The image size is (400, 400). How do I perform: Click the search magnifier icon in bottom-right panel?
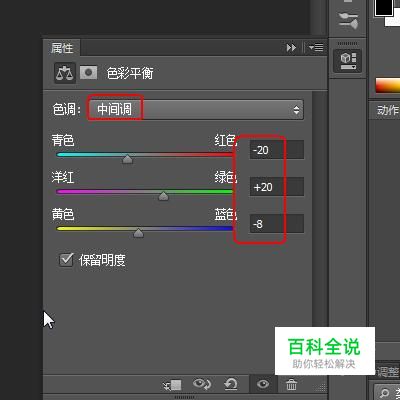click(x=384, y=393)
